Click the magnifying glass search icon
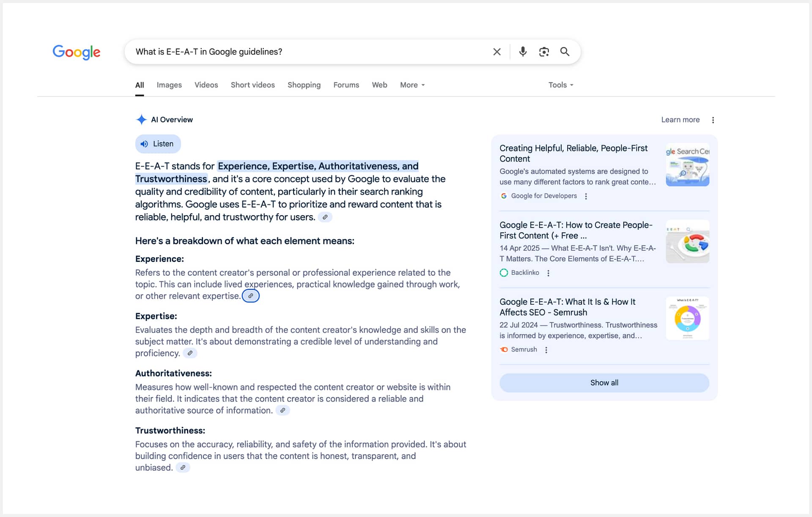Image resolution: width=812 pixels, height=517 pixels. [x=565, y=52]
